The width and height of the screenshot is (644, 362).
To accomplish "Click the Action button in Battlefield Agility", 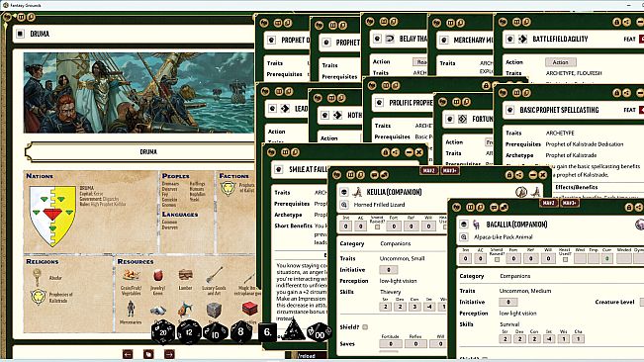I will click(x=561, y=62).
